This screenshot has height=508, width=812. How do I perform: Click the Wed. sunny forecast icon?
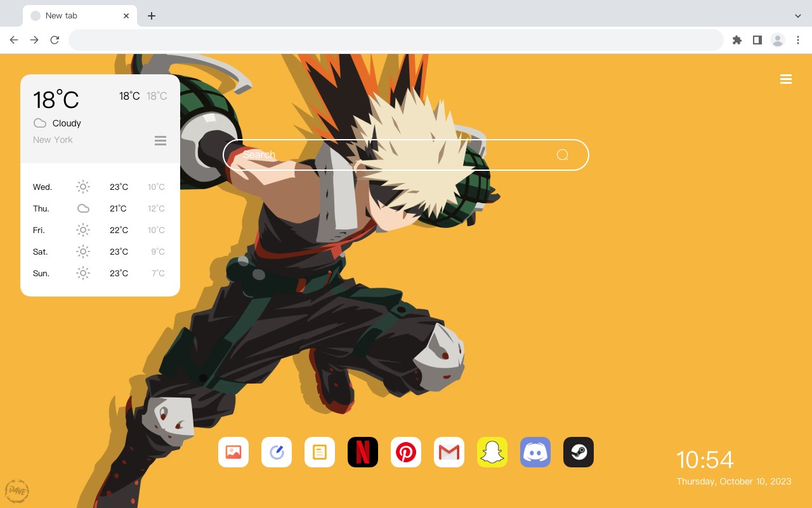(x=83, y=187)
